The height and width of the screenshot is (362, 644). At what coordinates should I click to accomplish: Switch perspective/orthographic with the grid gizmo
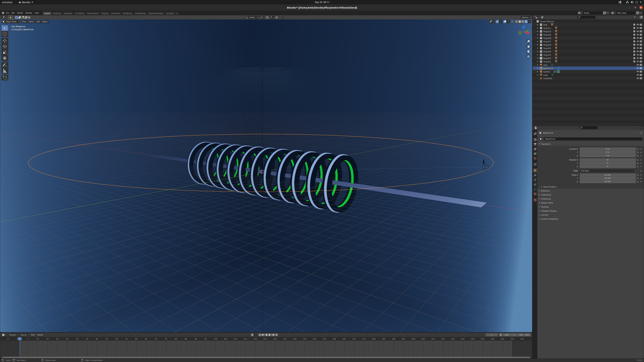[528, 57]
